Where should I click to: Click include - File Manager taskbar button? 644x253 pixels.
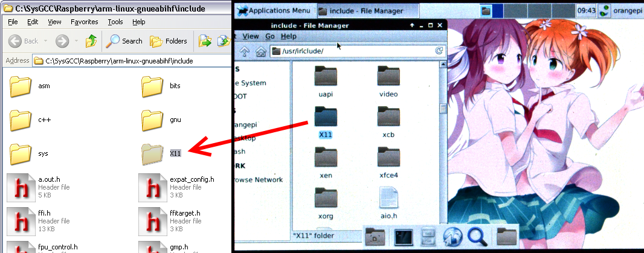pos(369,11)
